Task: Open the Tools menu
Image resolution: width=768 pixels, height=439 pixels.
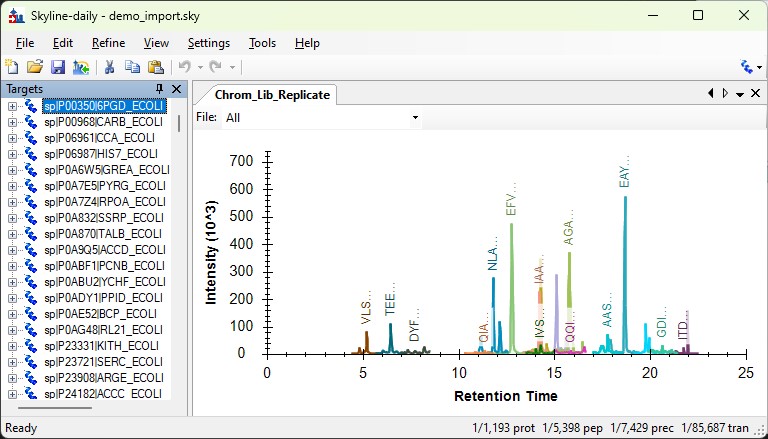Action: click(x=262, y=43)
